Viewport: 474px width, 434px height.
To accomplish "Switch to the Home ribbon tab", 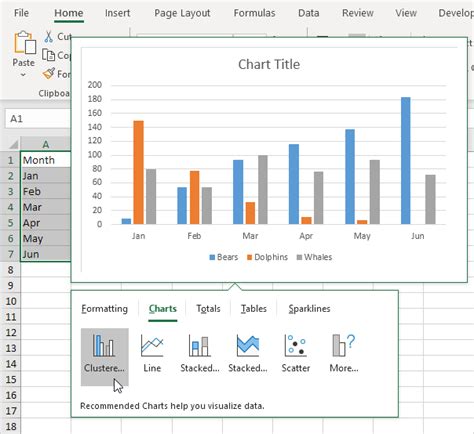I will point(69,13).
